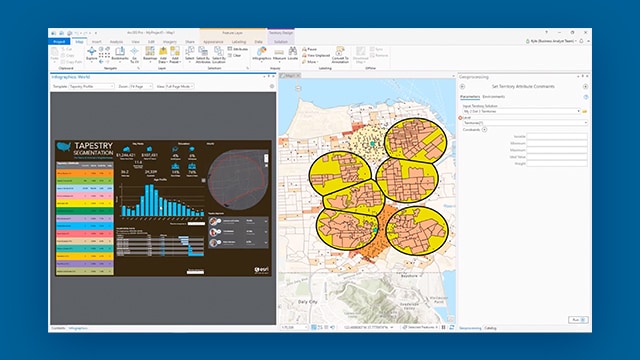Viewport: 640px width, 360px height.
Task: Expand the Input Territory Solution dropdown
Action: coord(521,111)
